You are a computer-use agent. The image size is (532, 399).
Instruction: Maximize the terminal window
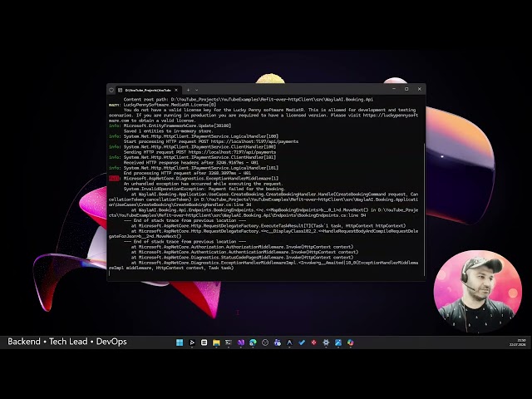pos(406,89)
